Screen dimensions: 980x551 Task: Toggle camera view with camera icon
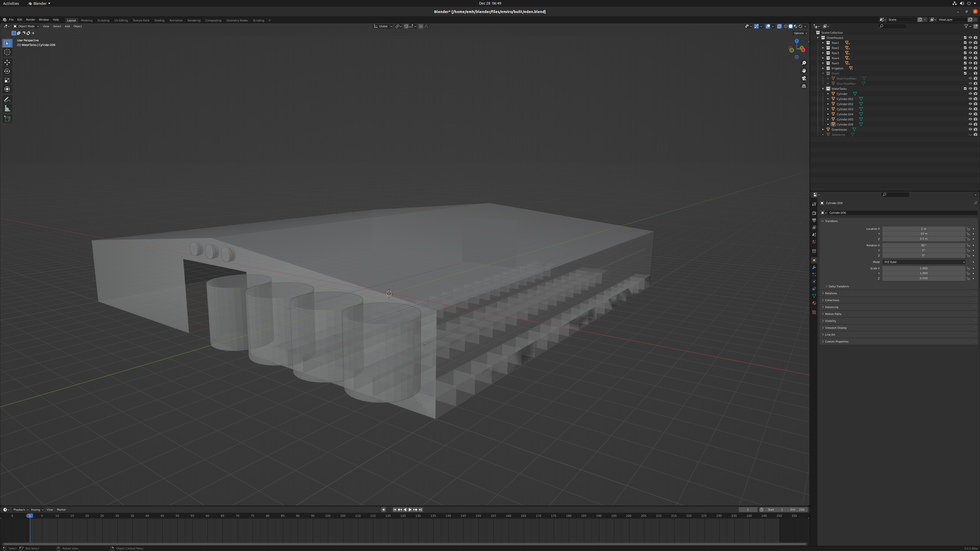point(804,78)
